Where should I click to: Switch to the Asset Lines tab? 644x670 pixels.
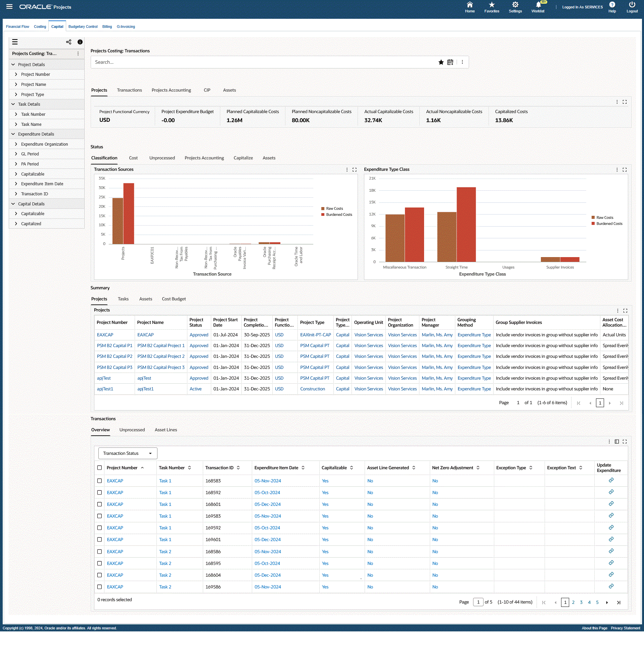166,430
